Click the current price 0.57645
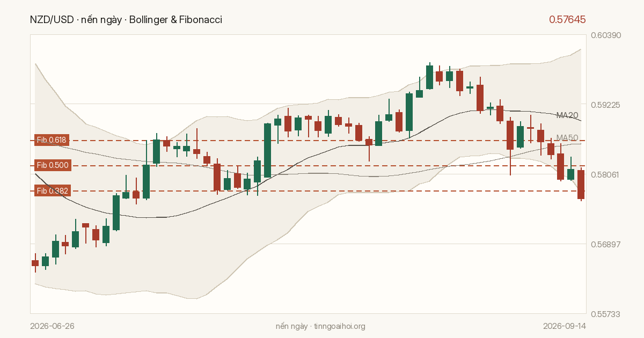 pyautogui.click(x=567, y=20)
